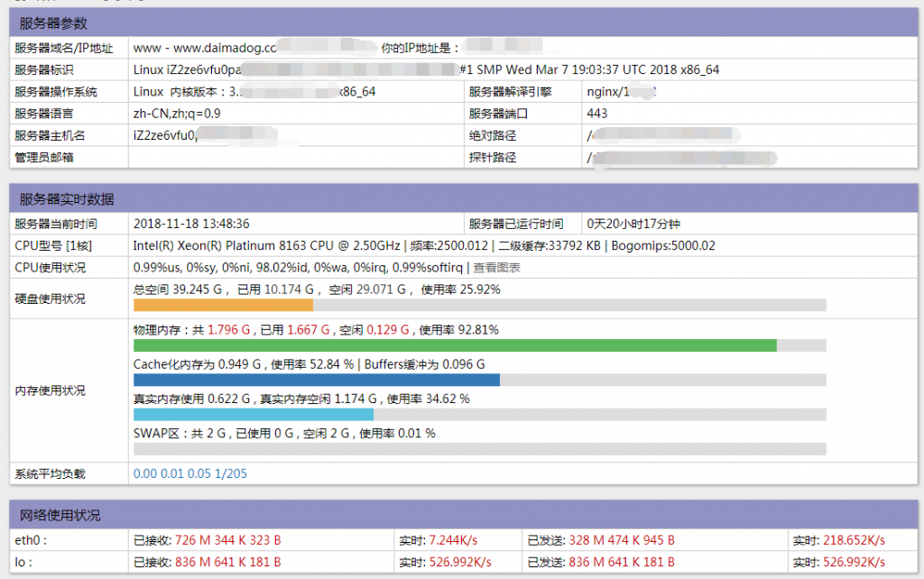Click the SWAP区 共 2 G text line
This screenshot has width=924, height=579.
click(x=284, y=434)
